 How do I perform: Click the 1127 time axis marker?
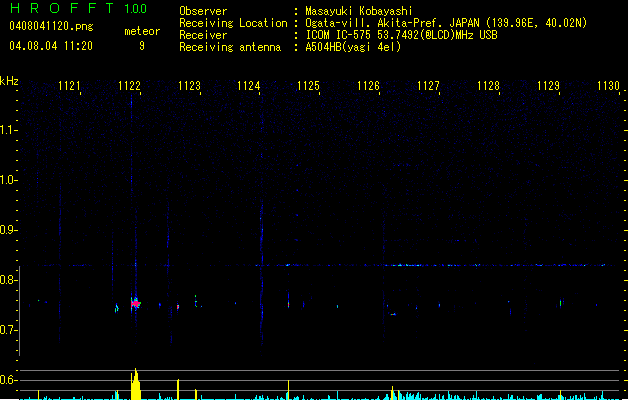[428, 85]
